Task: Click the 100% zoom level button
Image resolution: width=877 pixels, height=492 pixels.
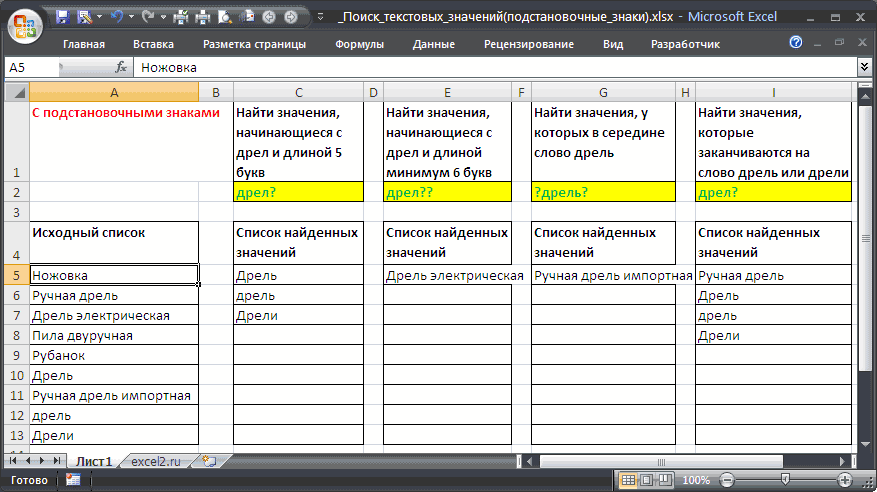Action: tap(696, 480)
